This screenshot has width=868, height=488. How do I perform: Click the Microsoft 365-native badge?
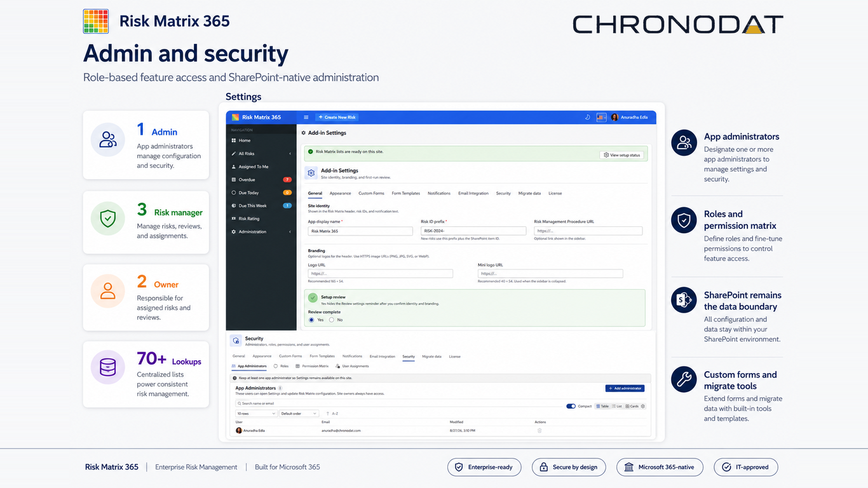[x=660, y=467]
